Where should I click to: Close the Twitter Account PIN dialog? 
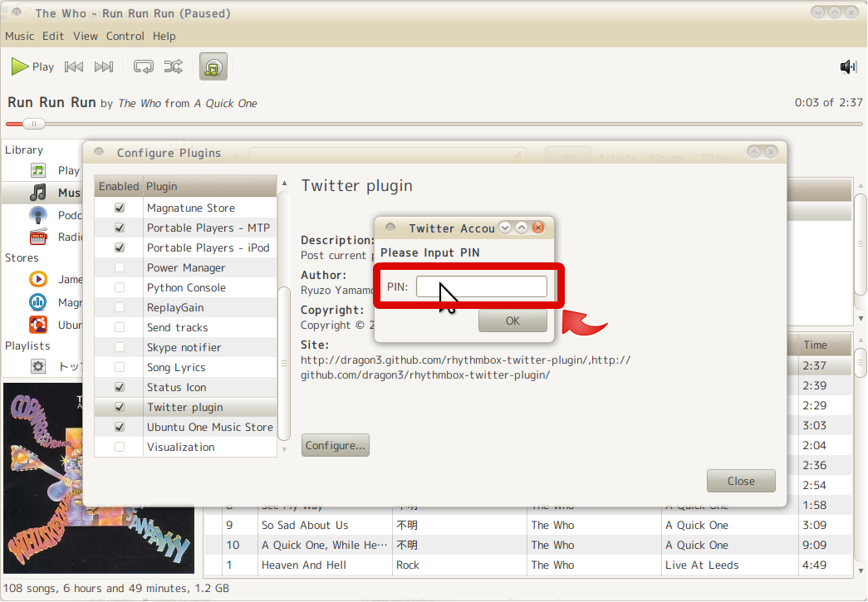tap(538, 228)
